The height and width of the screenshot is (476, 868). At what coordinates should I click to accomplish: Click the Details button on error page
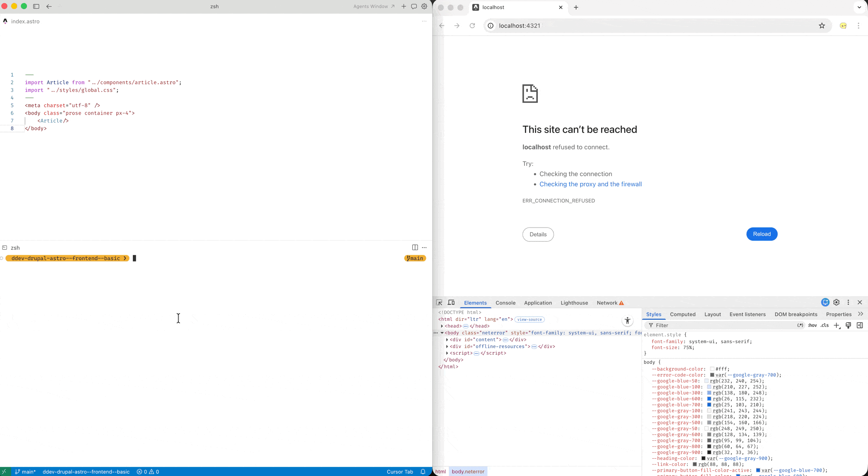pyautogui.click(x=538, y=235)
